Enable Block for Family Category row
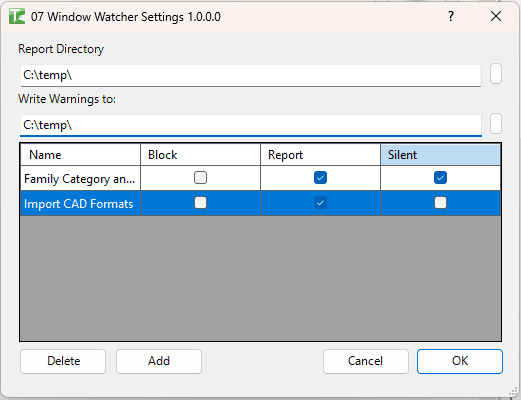Image resolution: width=521 pixels, height=400 pixels. tap(200, 178)
